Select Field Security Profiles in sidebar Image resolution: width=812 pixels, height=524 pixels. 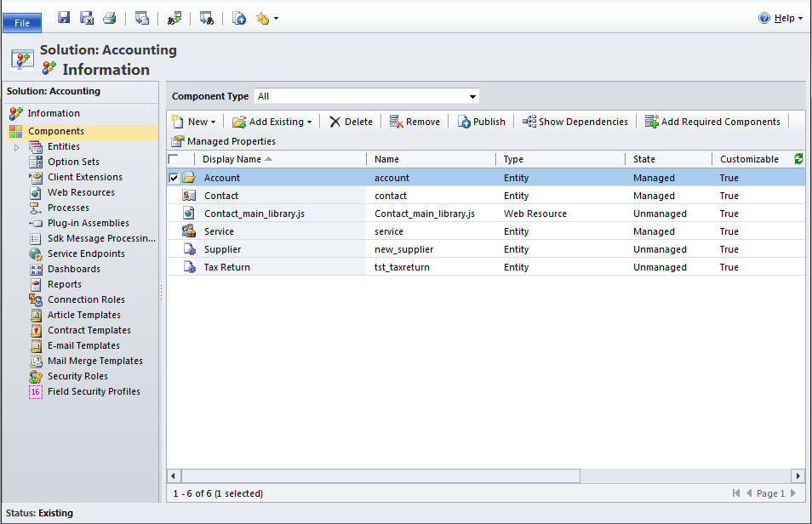(93, 391)
